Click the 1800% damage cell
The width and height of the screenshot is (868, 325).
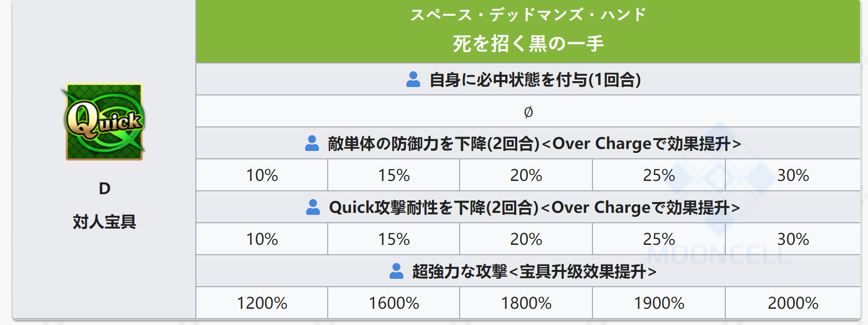point(526,303)
